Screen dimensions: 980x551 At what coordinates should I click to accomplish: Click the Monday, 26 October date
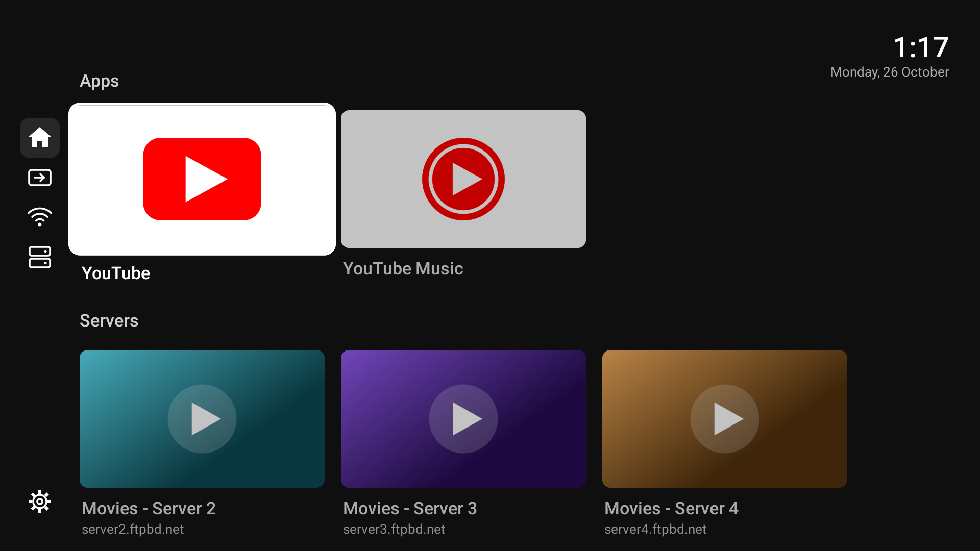tap(890, 72)
